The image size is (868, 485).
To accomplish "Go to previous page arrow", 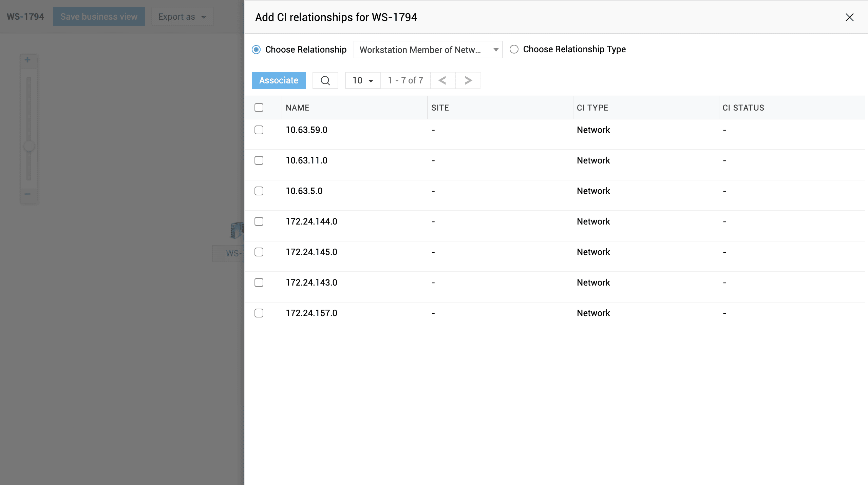I will point(442,80).
